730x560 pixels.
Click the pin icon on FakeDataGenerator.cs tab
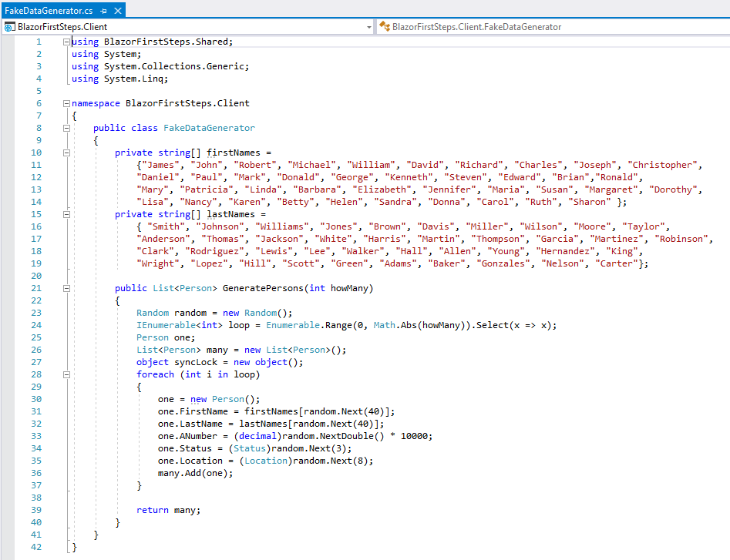(103, 11)
